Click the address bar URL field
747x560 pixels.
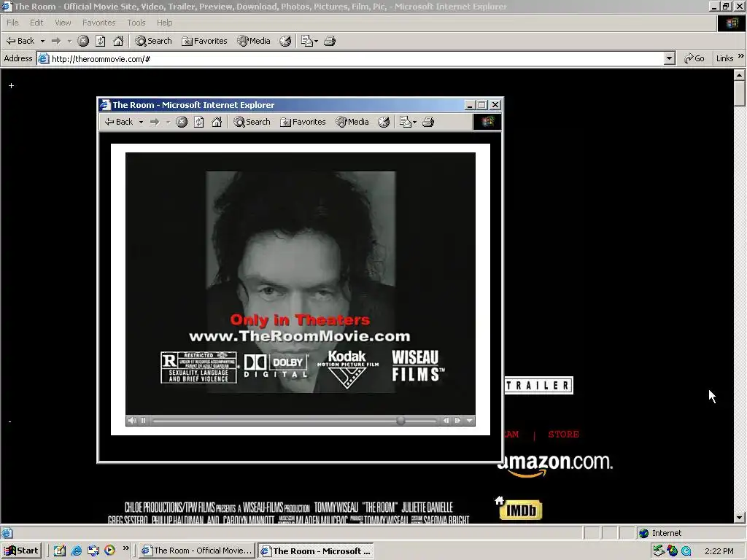click(356, 58)
